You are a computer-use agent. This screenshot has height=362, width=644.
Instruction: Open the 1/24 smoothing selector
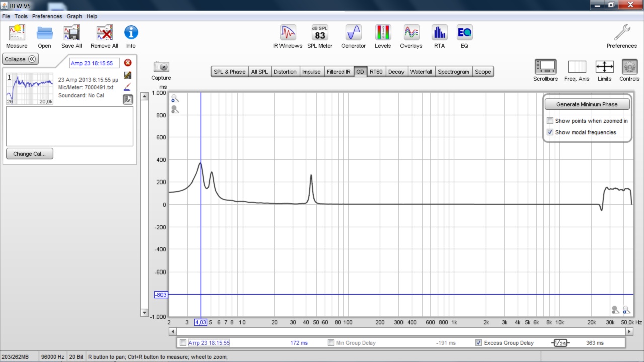(x=560, y=343)
